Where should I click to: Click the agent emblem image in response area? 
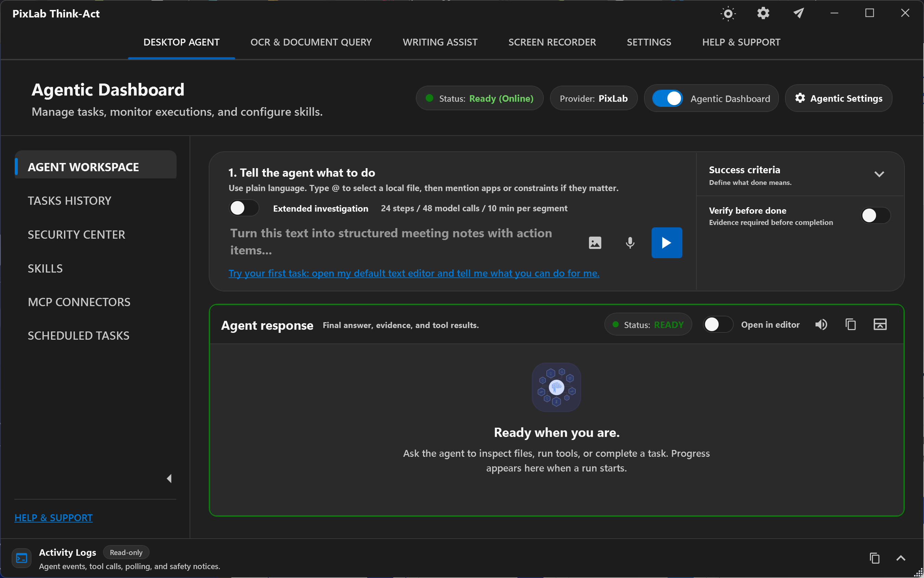click(556, 387)
